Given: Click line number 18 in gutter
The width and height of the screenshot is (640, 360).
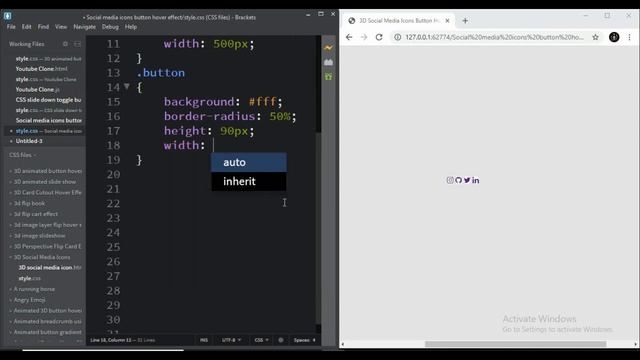Looking at the screenshot, I should pyautogui.click(x=113, y=145).
